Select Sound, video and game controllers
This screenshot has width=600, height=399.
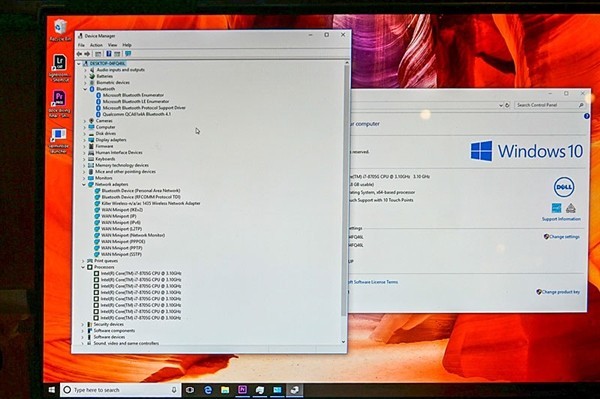126,344
